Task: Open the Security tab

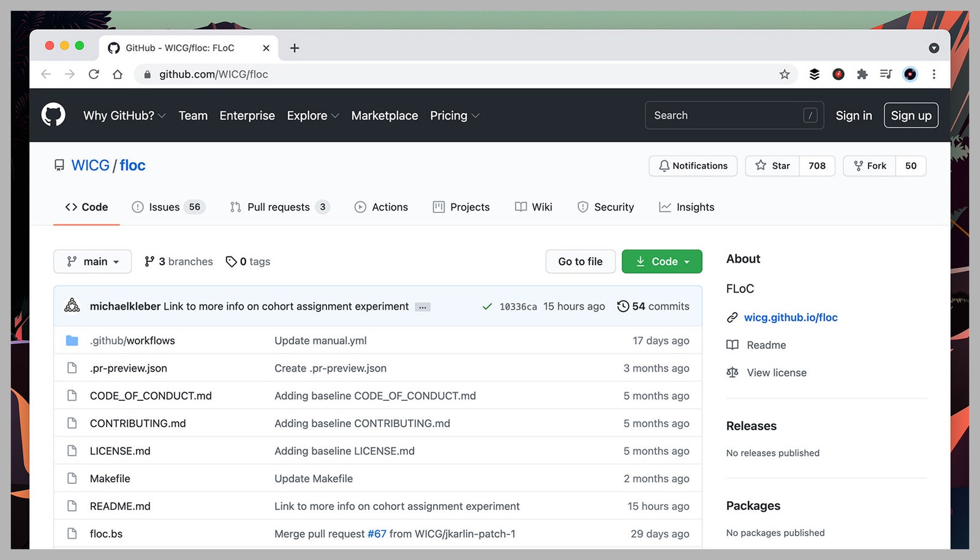Action: [606, 207]
